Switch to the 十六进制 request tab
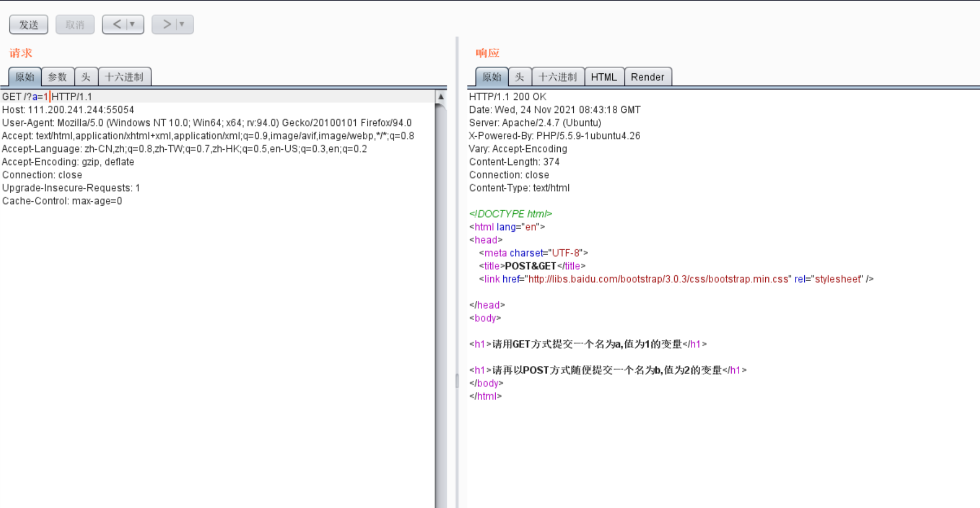The height and width of the screenshot is (508, 980). click(124, 77)
